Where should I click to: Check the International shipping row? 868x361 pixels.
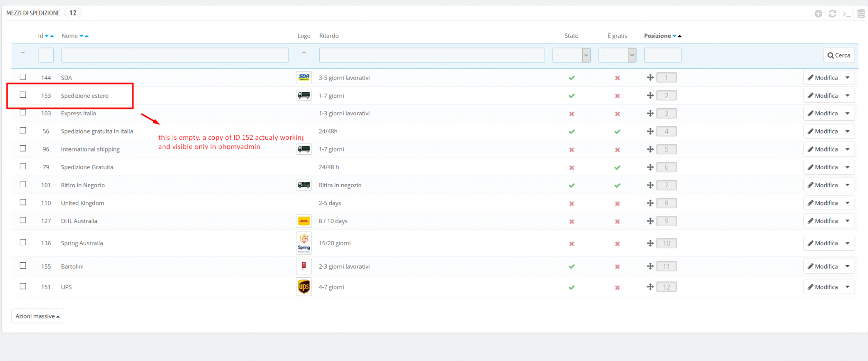coord(23,148)
